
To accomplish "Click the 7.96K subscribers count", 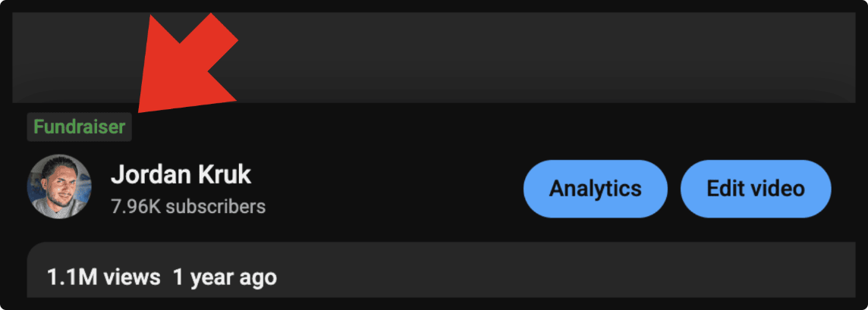I will point(188,206).
